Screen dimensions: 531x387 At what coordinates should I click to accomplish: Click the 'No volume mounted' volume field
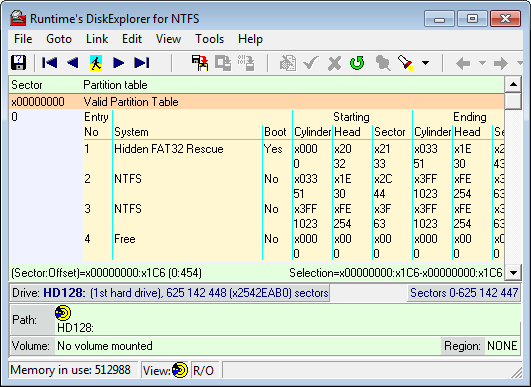coord(248,346)
